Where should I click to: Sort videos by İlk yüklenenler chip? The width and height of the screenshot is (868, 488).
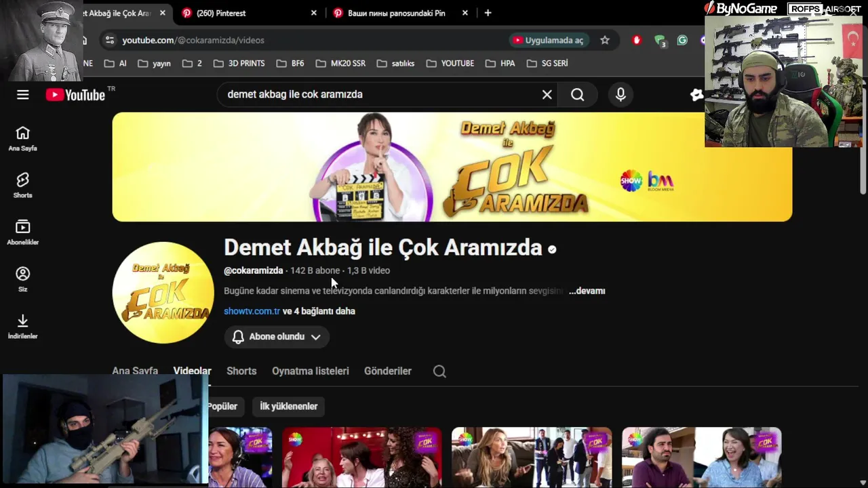pos(288,406)
